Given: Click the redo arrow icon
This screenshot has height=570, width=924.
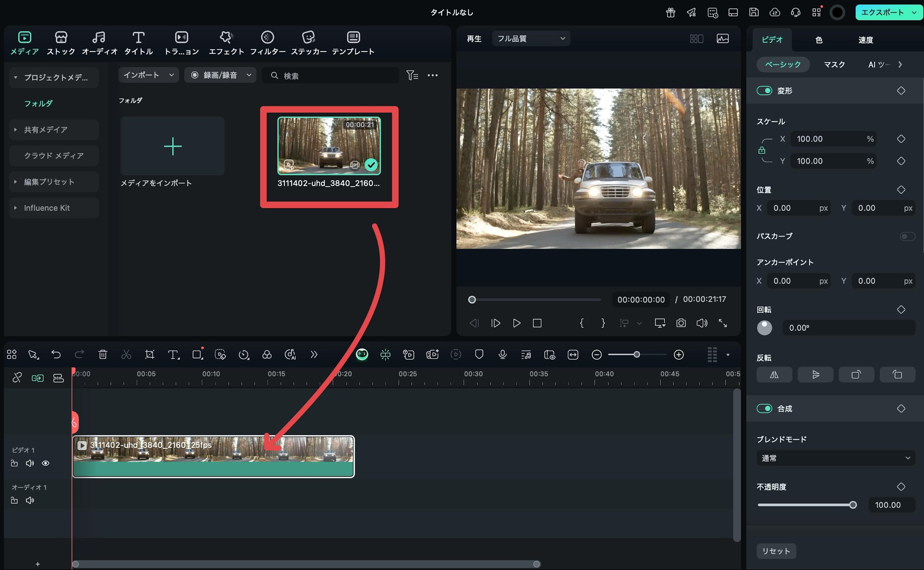Looking at the screenshot, I should 79,354.
